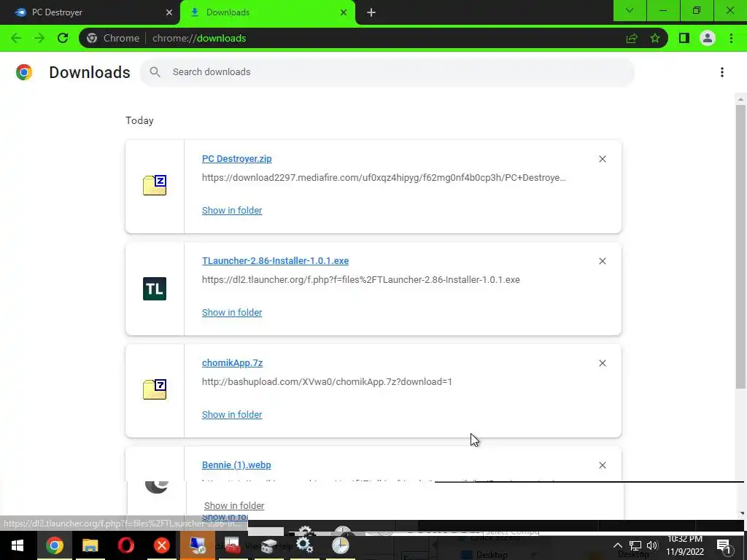Show PC Destroyer.zip in folder
The width and height of the screenshot is (747, 560).
click(232, 211)
